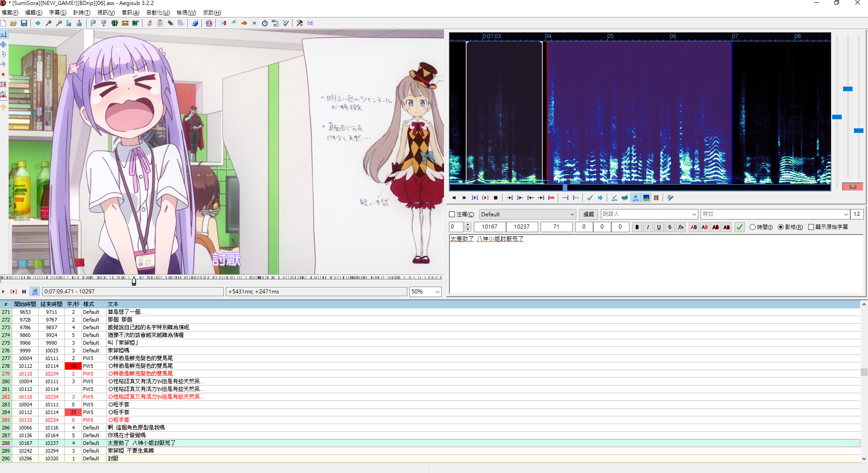Viewport: 868px width, 473px height.
Task: Launch the Spell Checker icon
Action: click(x=286, y=23)
